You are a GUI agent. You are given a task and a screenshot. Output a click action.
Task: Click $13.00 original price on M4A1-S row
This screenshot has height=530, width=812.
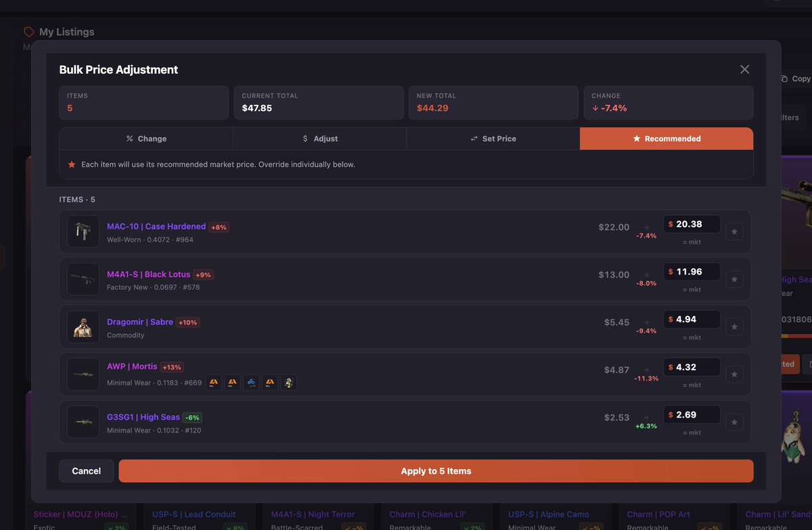(x=614, y=275)
